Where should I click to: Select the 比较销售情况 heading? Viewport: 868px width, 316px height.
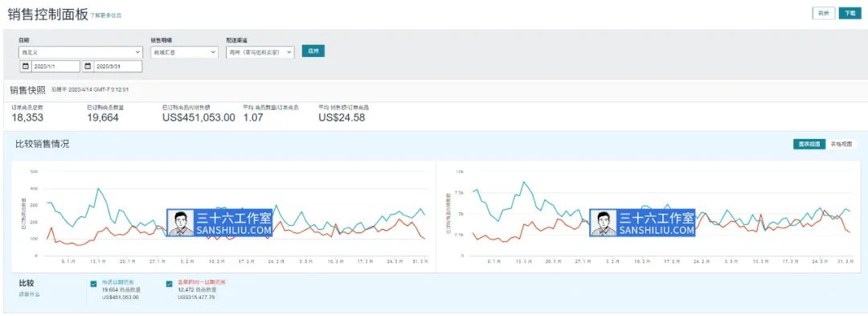[x=42, y=144]
